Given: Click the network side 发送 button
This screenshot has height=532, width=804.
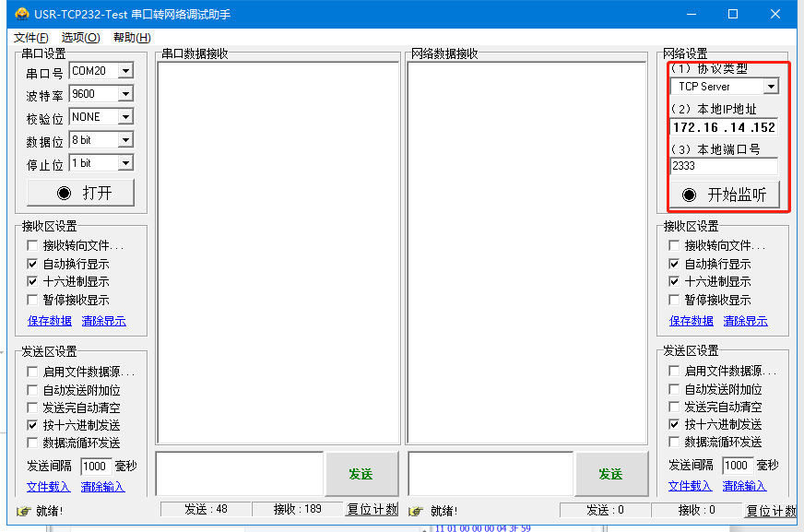Looking at the screenshot, I should pyautogui.click(x=611, y=474).
